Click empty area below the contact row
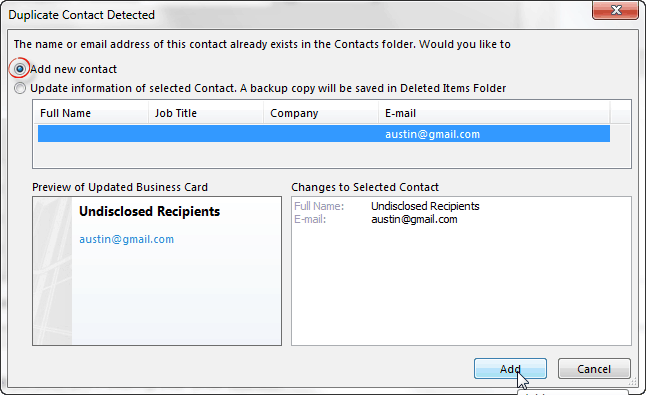The image size is (646, 395). click(x=324, y=154)
